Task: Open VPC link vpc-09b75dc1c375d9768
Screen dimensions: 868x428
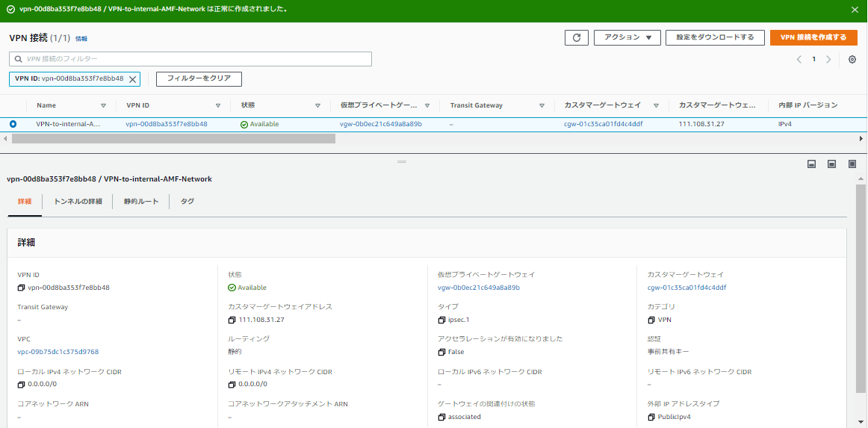Action: (58, 352)
